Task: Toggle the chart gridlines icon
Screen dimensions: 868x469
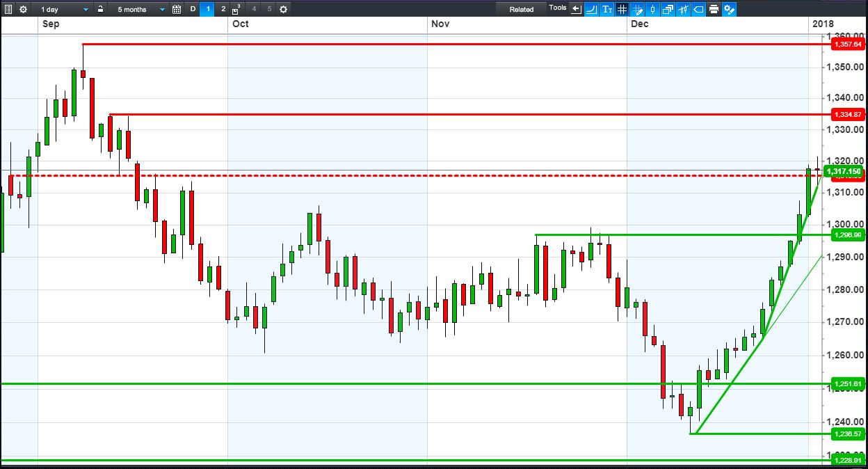Action: (x=622, y=9)
